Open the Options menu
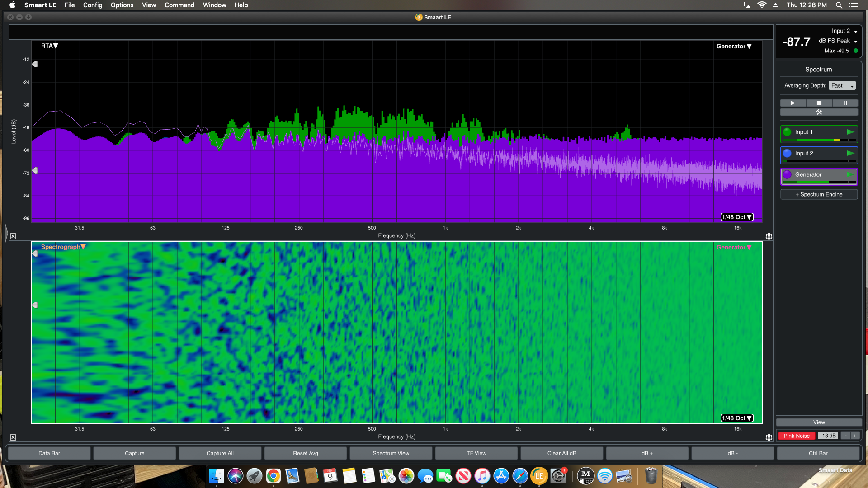 [122, 5]
